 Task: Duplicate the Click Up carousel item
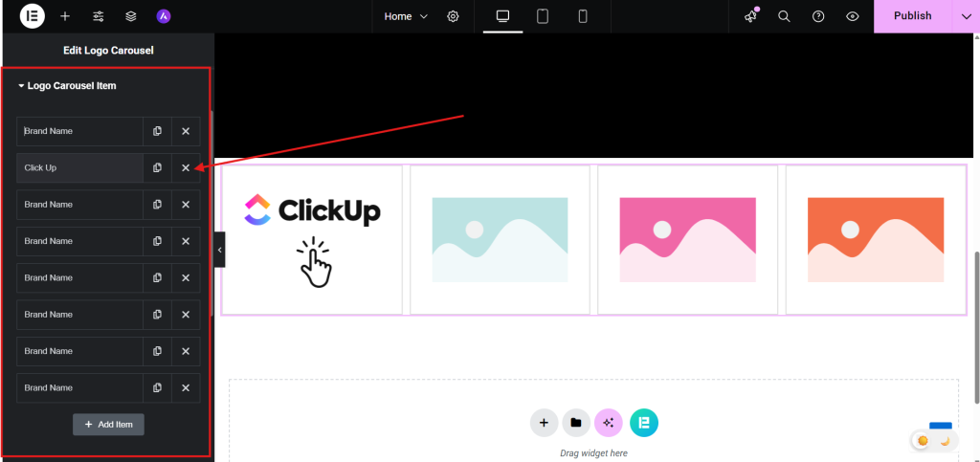[x=157, y=168]
